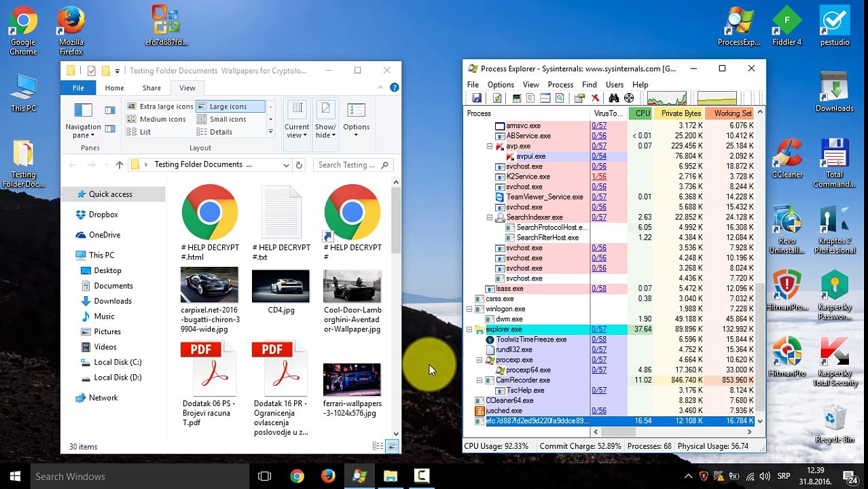Switch to the Share ribbon tab
The height and width of the screenshot is (489, 868).
[151, 88]
